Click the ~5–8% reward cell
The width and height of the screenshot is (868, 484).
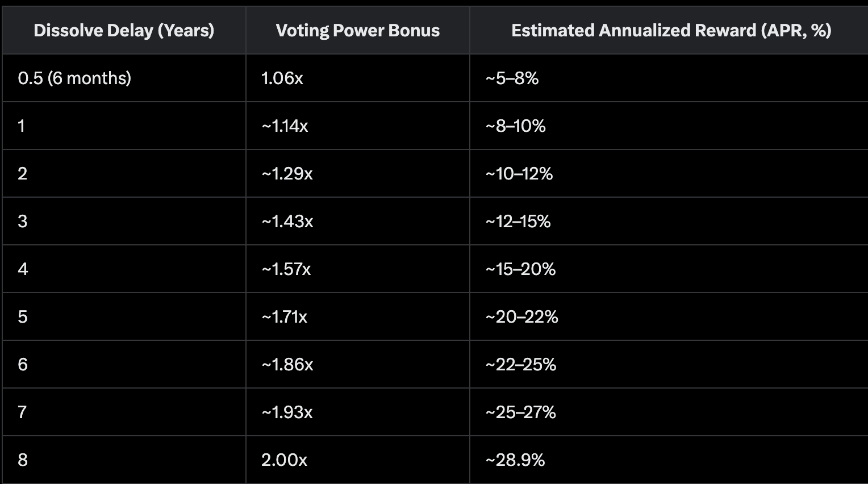tap(669, 78)
